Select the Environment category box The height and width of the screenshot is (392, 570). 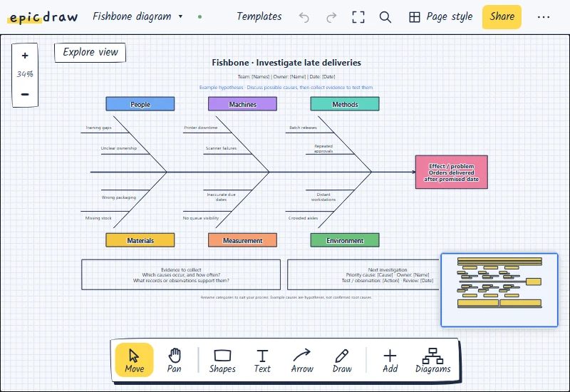345,240
